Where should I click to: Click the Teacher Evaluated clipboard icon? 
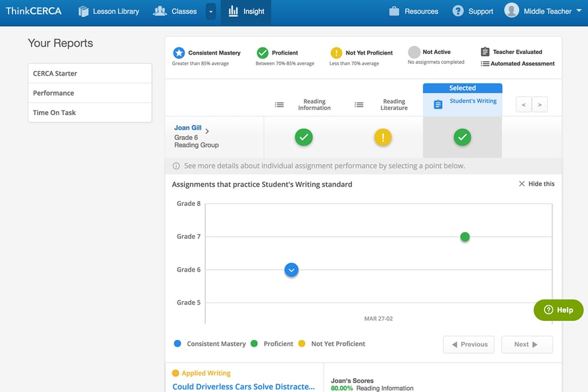coord(485,52)
